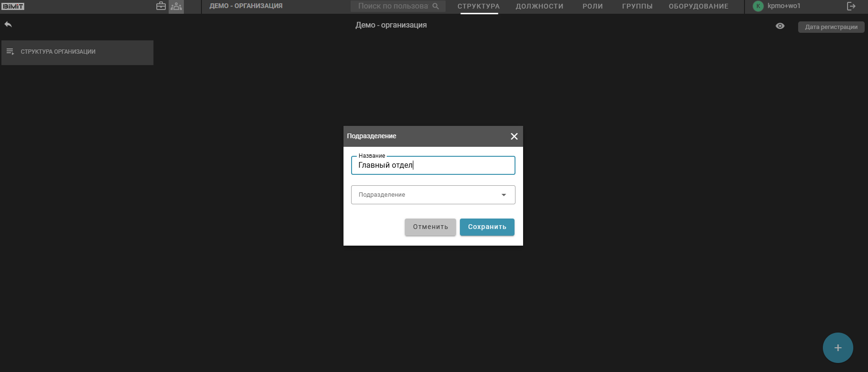Expand СТРУКТУРА ОРГАНИЗАЦИИ sidebar item

click(77, 52)
